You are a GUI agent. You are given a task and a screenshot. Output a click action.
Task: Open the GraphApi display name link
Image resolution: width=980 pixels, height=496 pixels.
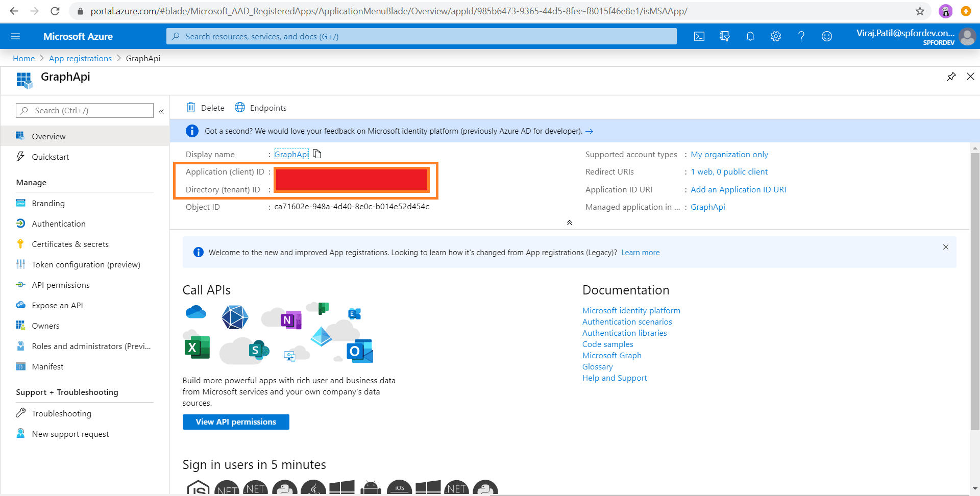pyautogui.click(x=291, y=154)
